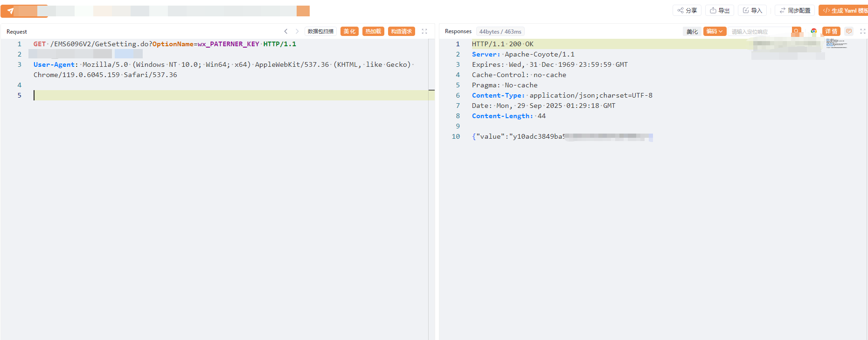Click the 生成 Yaml 模板 button

coord(843,10)
